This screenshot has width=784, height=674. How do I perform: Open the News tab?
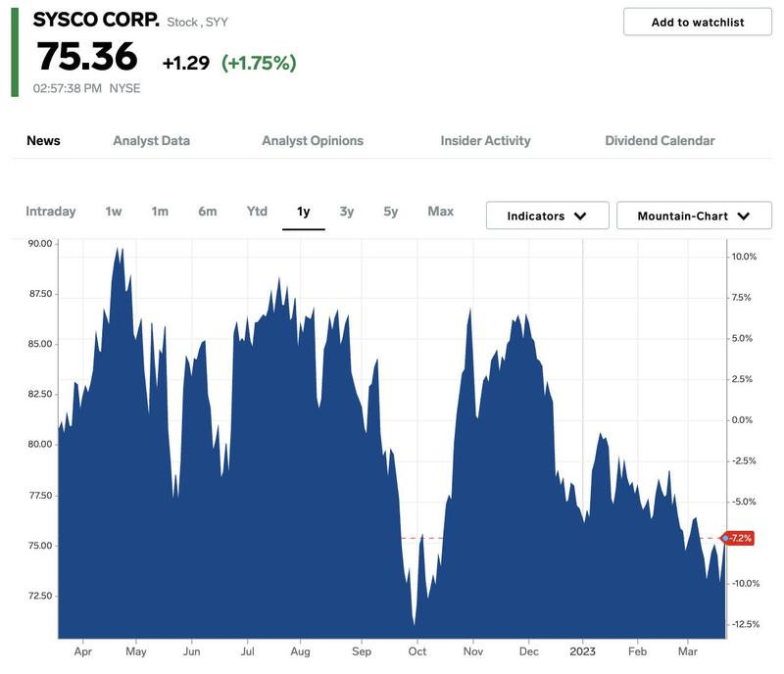tap(43, 140)
